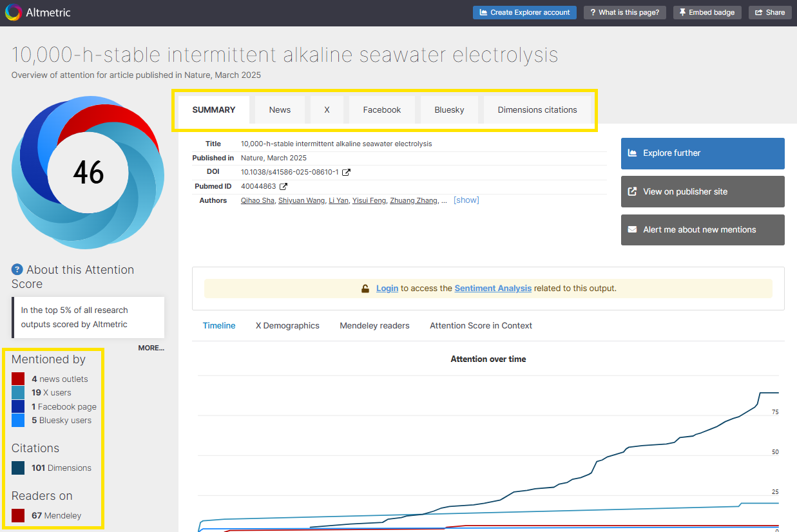This screenshot has width=797, height=532.
Task: Click Create Explorer account button
Action: [524, 12]
